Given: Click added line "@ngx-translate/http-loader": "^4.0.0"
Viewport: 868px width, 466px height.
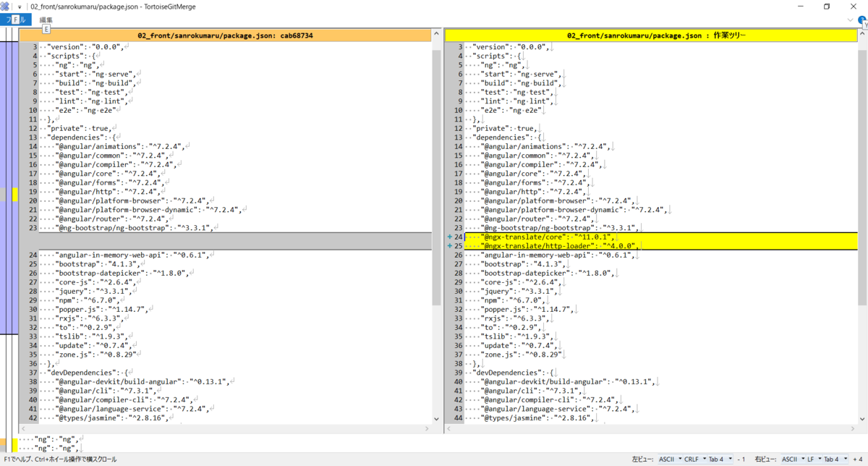Looking at the screenshot, I should (561, 246).
